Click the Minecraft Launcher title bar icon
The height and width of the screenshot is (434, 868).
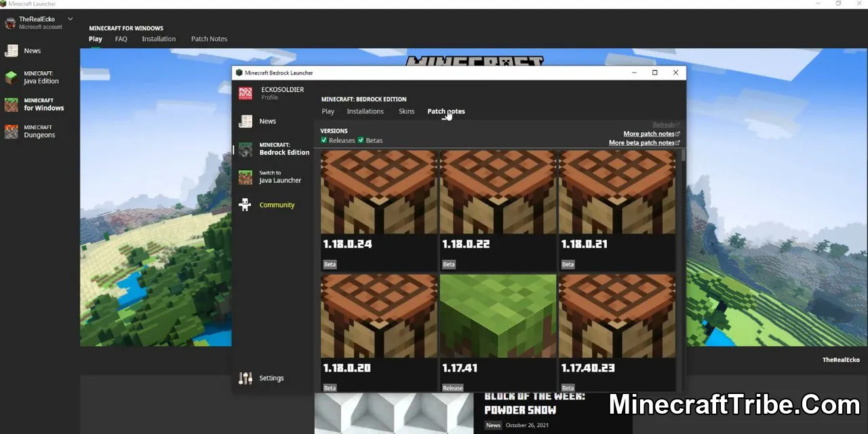tap(3, 3)
